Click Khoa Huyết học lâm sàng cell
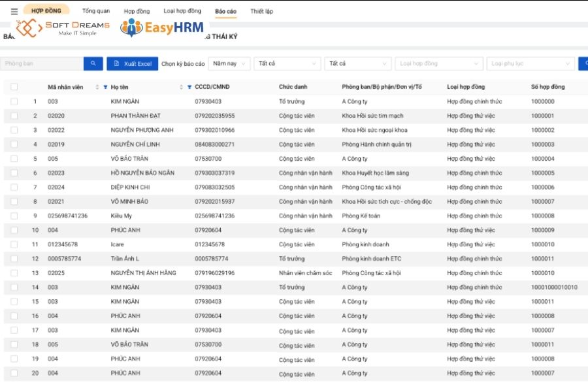Screen dimensions: 588x392 (x=375, y=173)
